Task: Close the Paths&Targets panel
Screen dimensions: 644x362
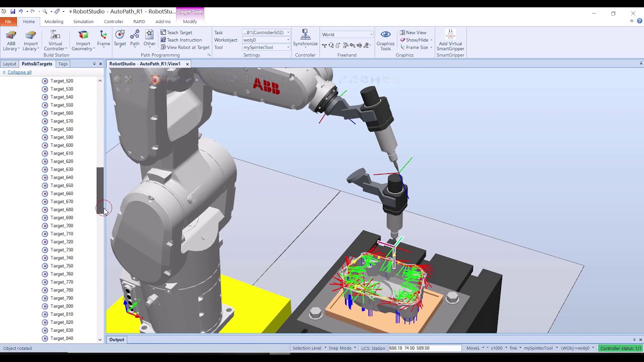Action: coord(100,64)
